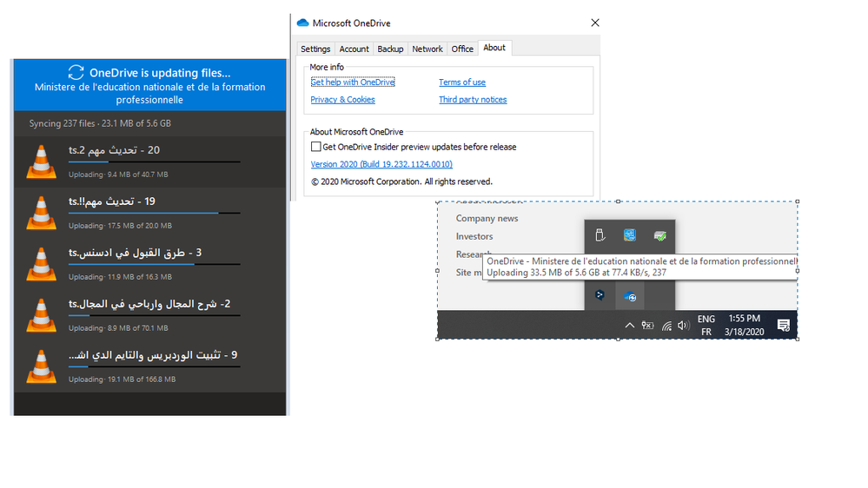This screenshot has width=868, height=488.
Task: Open the battery status taskbar icon
Action: [647, 326]
